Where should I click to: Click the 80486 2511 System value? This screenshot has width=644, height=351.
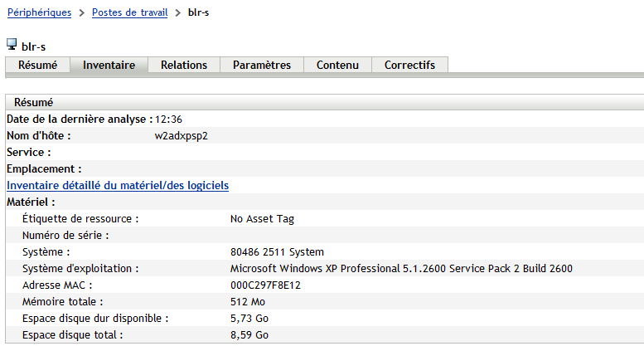point(277,251)
